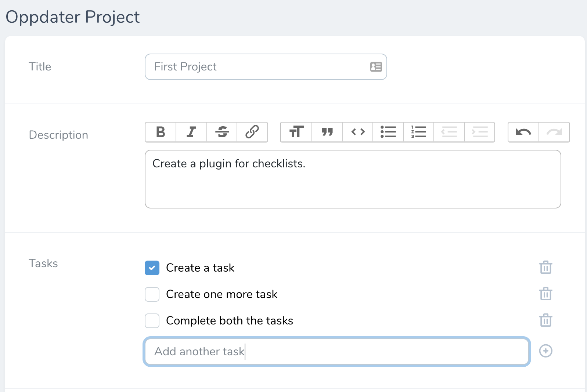Redo the last undone edit
The width and height of the screenshot is (587, 392).
[x=554, y=132]
